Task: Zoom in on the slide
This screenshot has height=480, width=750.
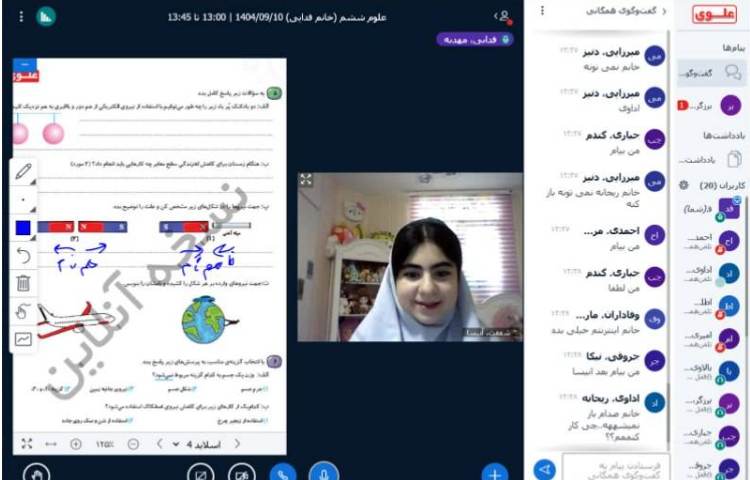Action: click(76, 444)
